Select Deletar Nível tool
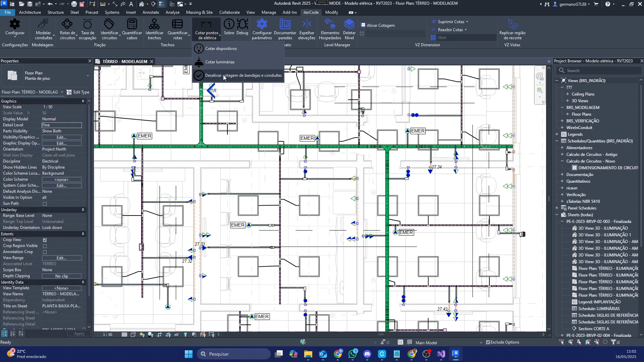This screenshot has height=362, width=644. (x=349, y=24)
